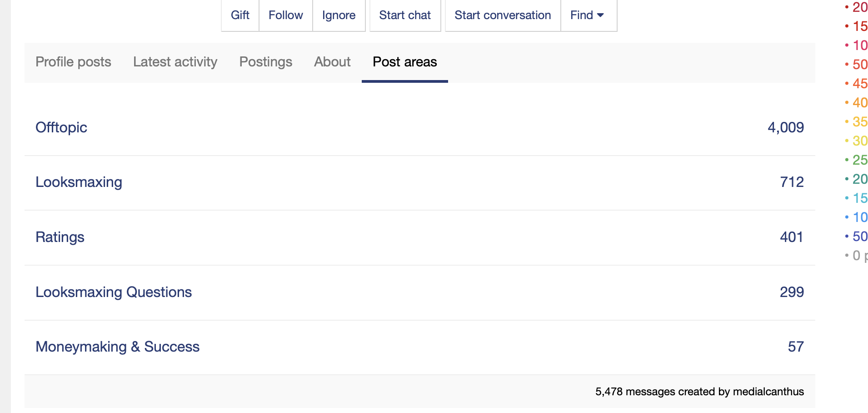The image size is (868, 413).
Task: Expand the Find dropdown menu
Action: tap(588, 15)
